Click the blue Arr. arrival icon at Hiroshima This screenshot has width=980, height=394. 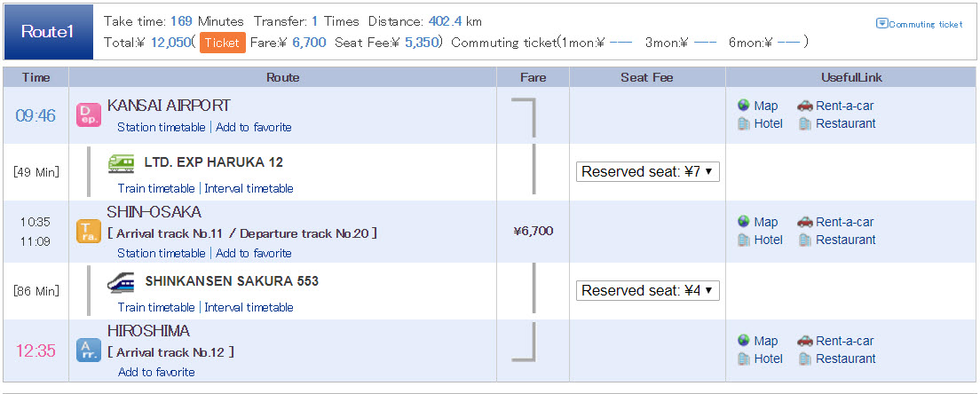[88, 351]
